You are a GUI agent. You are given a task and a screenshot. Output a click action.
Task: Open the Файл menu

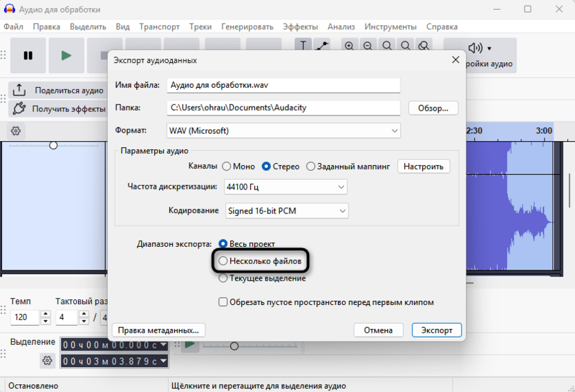click(x=14, y=27)
